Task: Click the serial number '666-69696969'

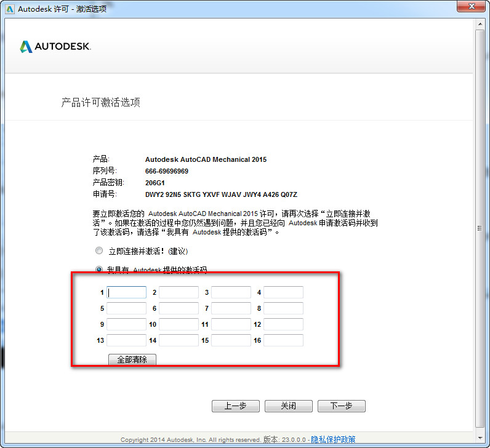Action: 167,171
